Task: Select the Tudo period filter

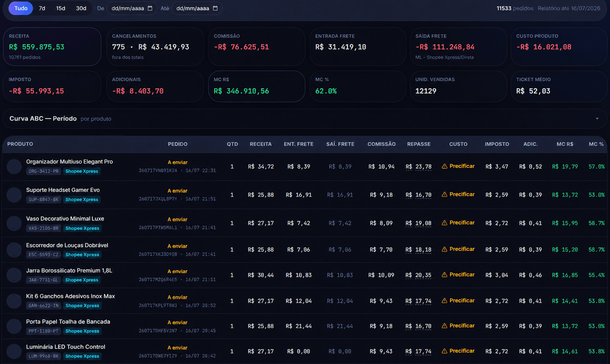Action: 21,8
